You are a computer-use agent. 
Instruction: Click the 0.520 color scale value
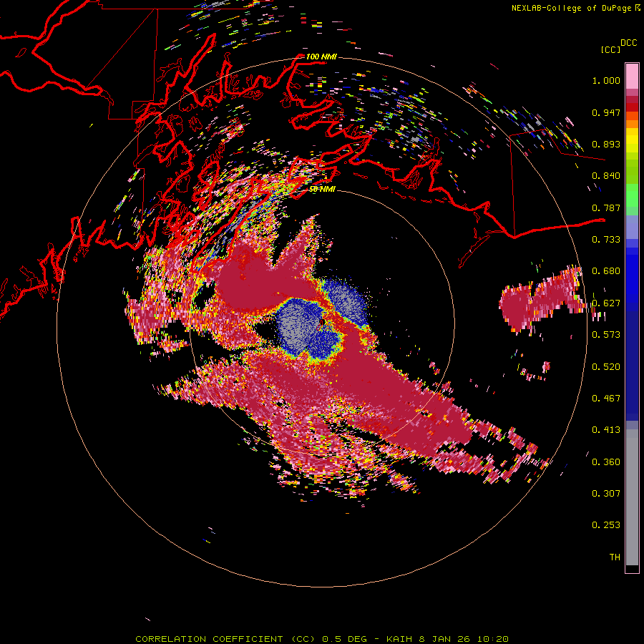[x=606, y=367]
